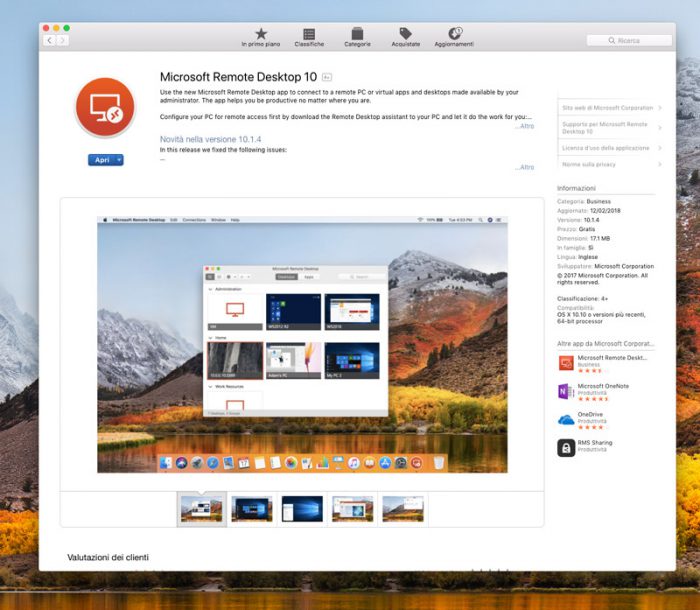
Task: Switch to the Classifiche tab
Action: [309, 37]
